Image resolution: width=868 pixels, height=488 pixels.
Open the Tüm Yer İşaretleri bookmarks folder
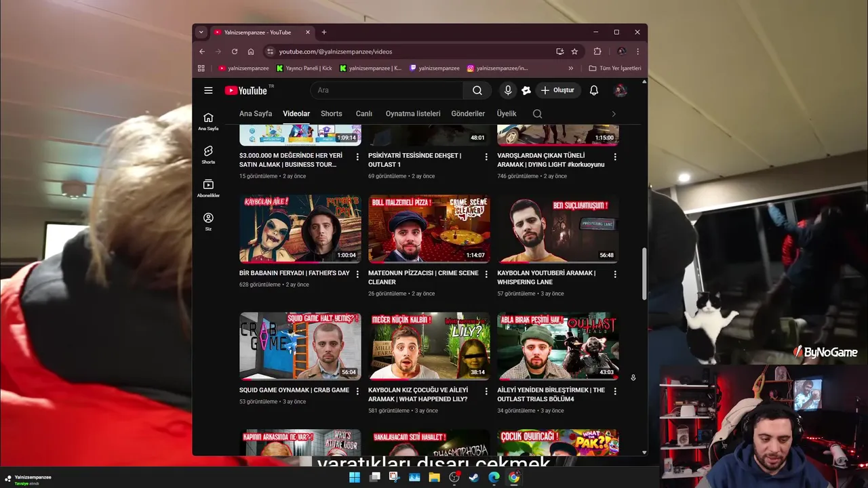pos(615,68)
